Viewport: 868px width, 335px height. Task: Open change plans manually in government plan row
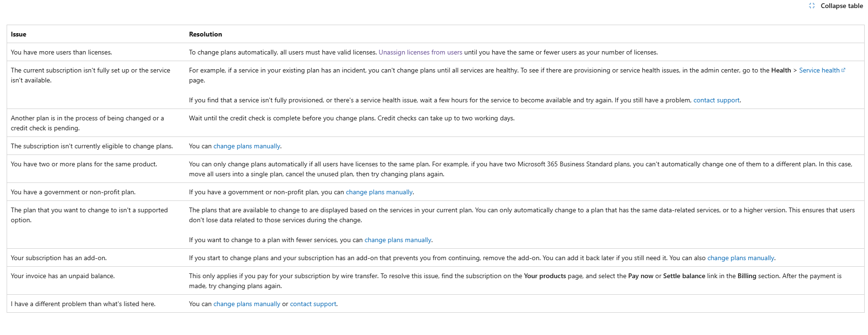click(x=379, y=192)
